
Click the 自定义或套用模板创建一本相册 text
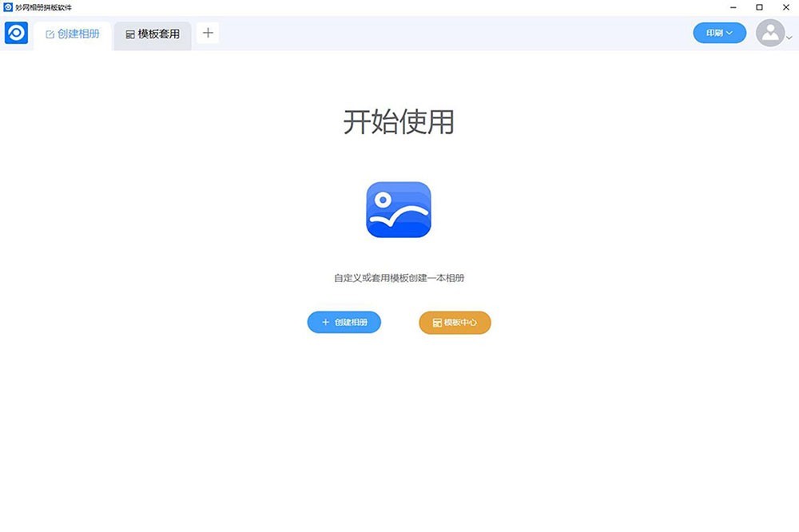coord(399,278)
